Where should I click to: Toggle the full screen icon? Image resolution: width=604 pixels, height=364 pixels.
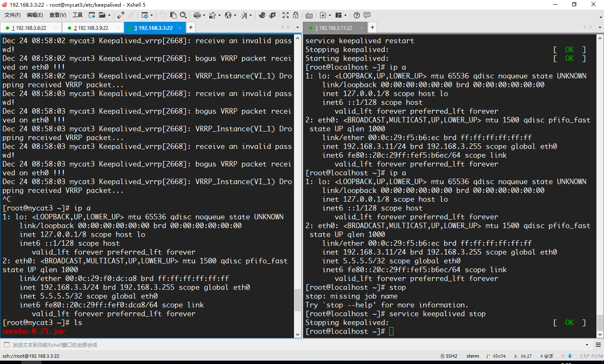[286, 15]
